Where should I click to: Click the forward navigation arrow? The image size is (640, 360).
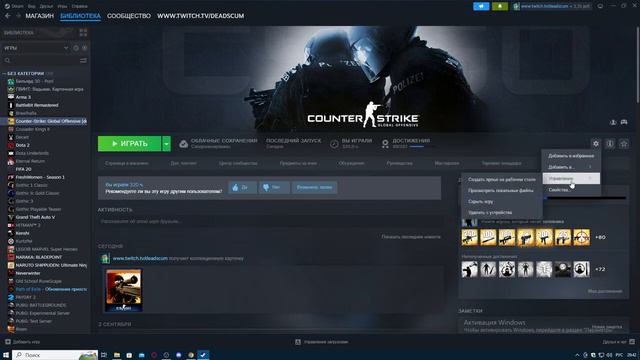[x=18, y=16]
